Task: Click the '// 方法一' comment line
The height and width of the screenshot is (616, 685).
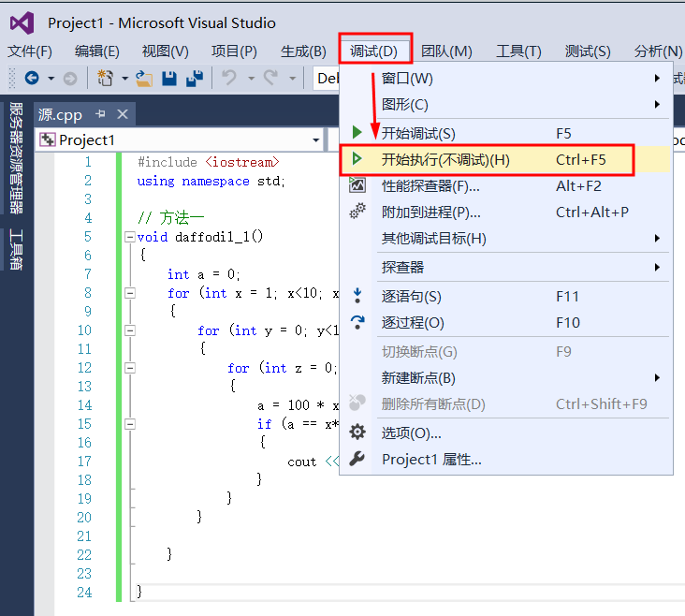Action: 171,217
